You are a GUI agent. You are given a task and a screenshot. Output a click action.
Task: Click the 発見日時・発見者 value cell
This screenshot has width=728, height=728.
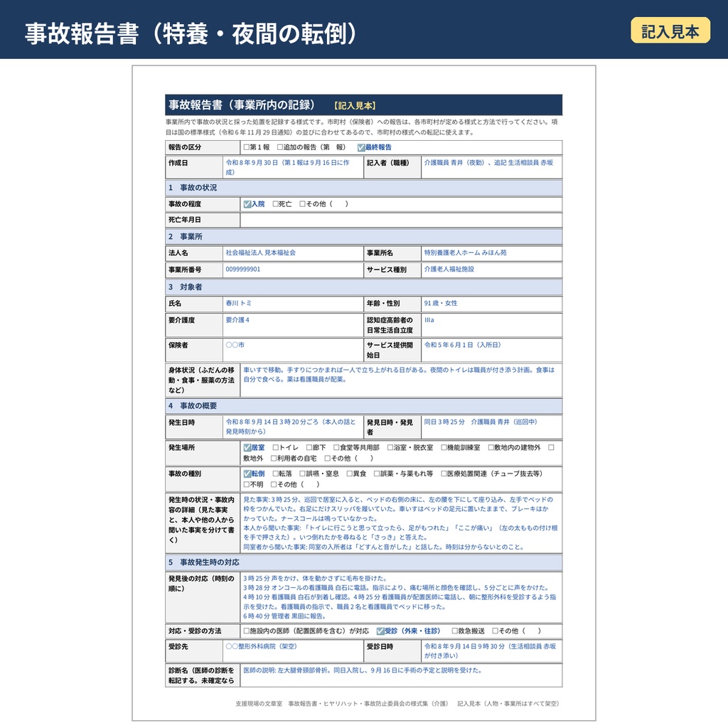[x=491, y=427]
